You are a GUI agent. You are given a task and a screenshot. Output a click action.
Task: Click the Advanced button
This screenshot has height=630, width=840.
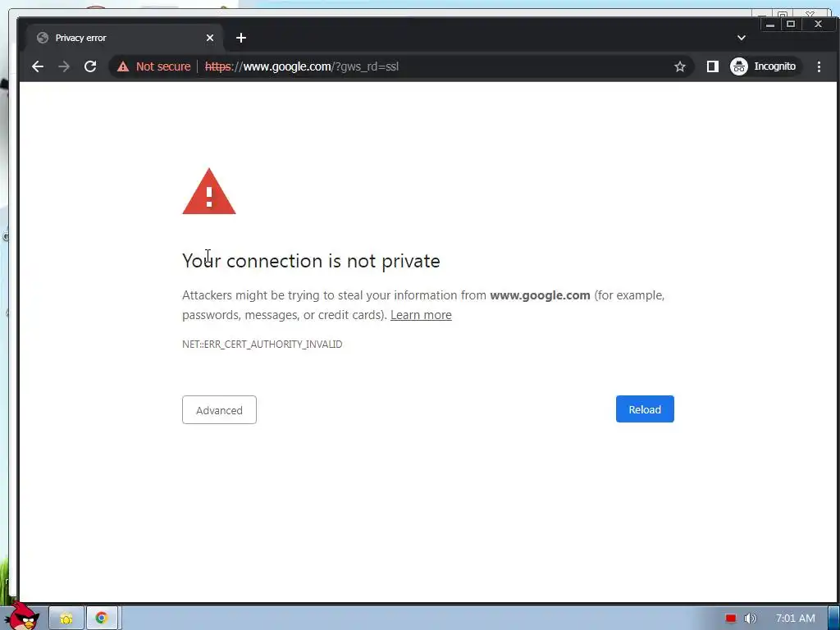(x=219, y=410)
